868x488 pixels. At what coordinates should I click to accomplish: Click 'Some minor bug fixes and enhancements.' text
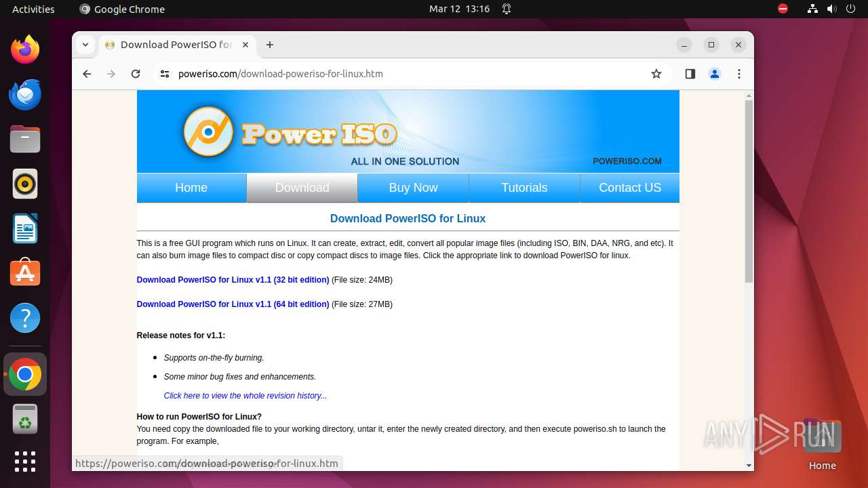point(239,377)
